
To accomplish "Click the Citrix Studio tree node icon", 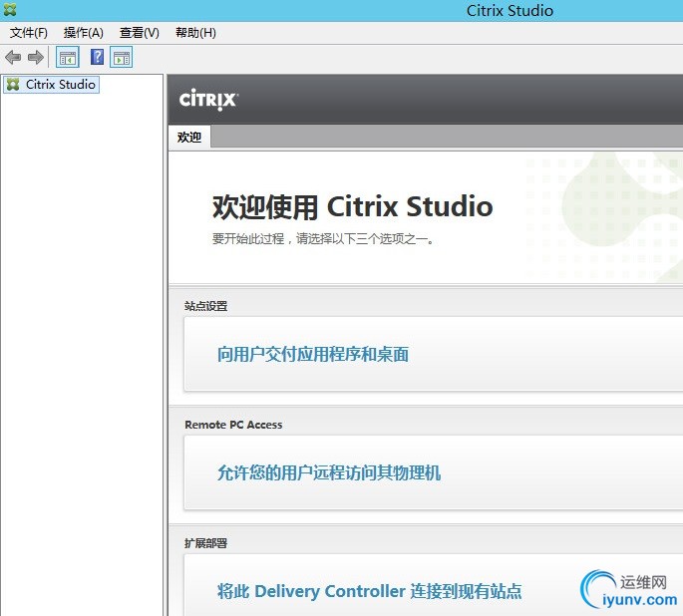I will [13, 85].
